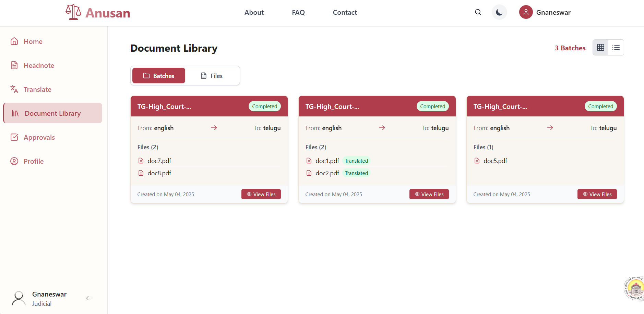Click the search magnifier icon
Viewport: 644px width, 314px height.
click(x=478, y=12)
